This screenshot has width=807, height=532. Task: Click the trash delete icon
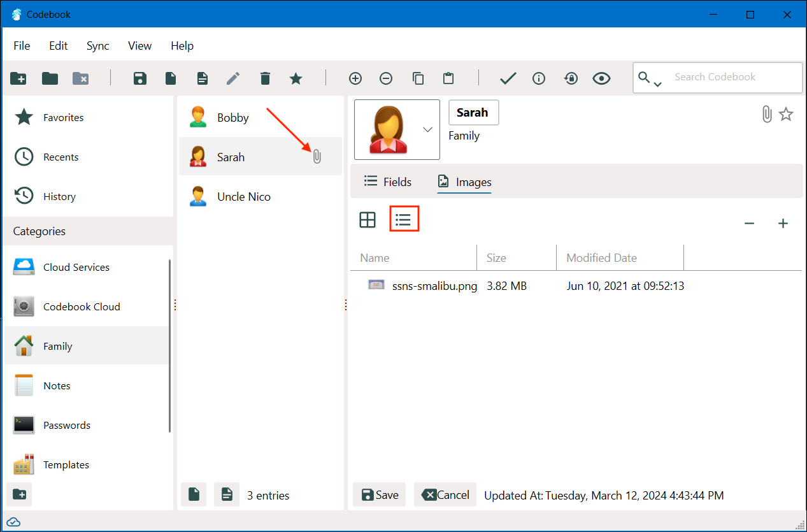click(265, 78)
